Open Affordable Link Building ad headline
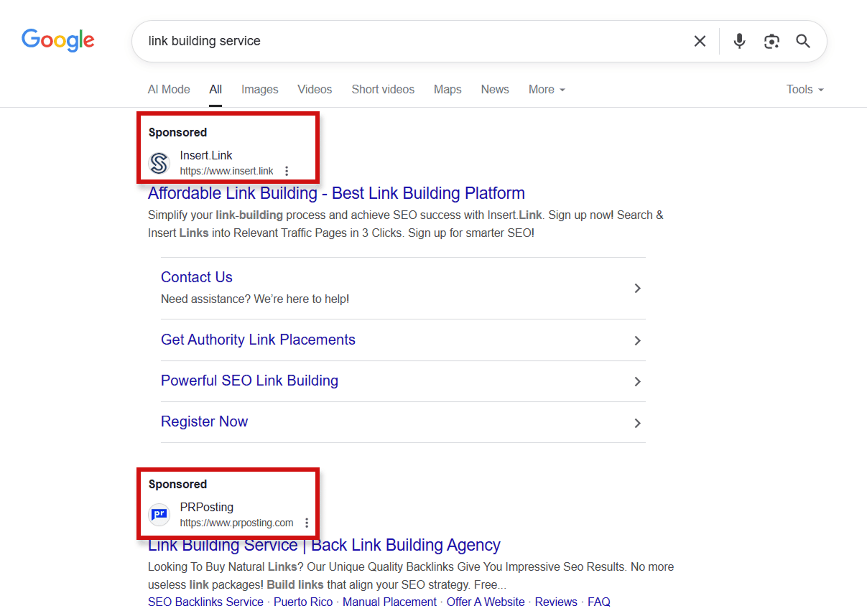This screenshot has height=616, width=867. click(336, 193)
